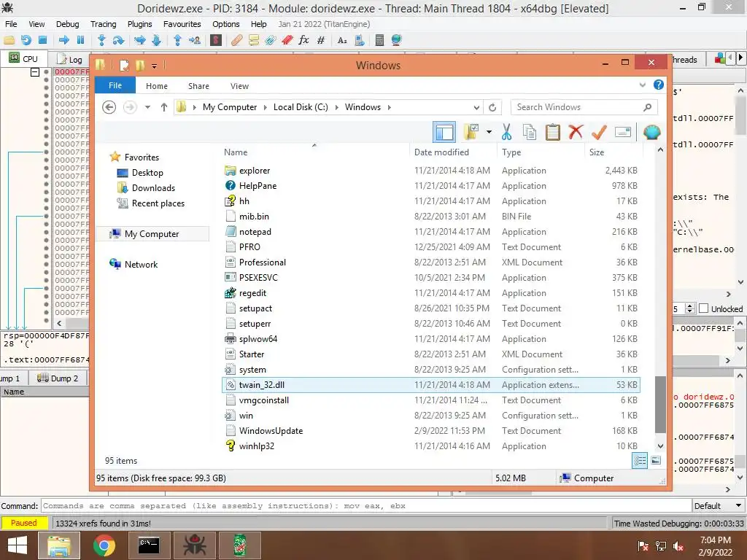Run the program with the arrow icon

click(x=64, y=41)
